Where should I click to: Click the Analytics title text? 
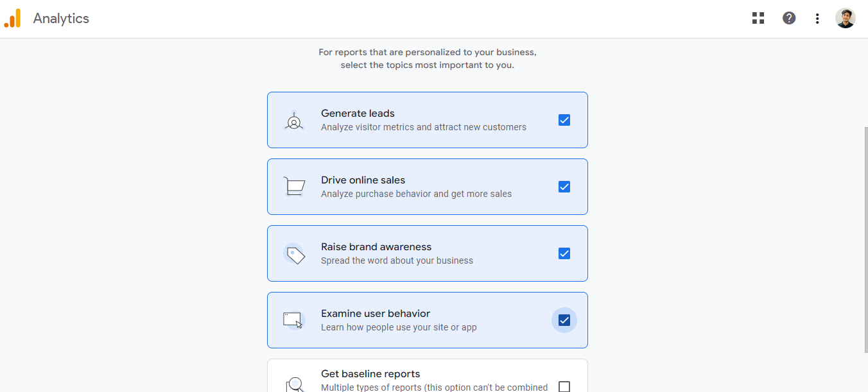coord(61,19)
